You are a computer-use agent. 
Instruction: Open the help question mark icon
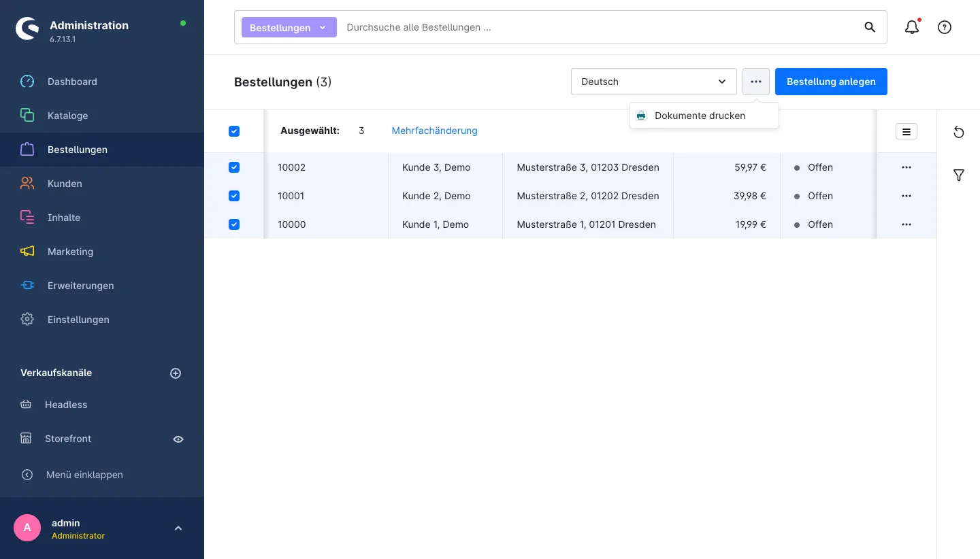(x=945, y=27)
